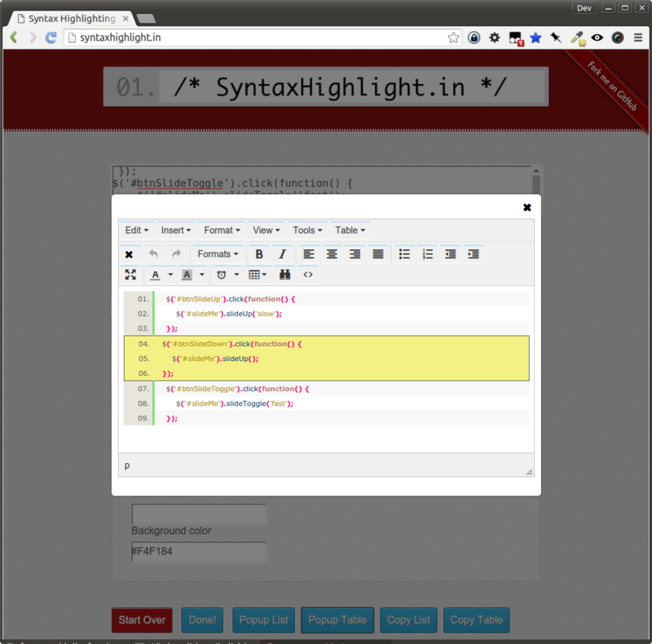Click the Copy List button

[409, 620]
